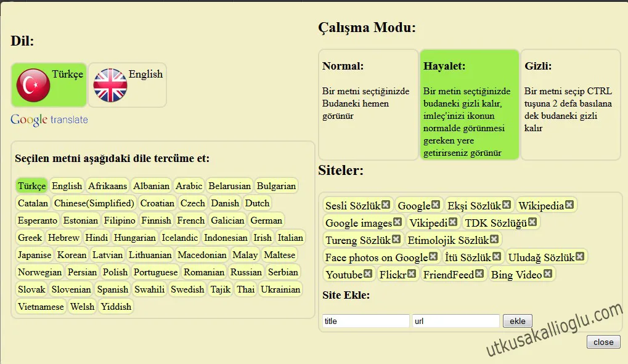The width and height of the screenshot is (628, 364).
Task: Click the x icon beside Wikipedia
Action: (x=569, y=205)
